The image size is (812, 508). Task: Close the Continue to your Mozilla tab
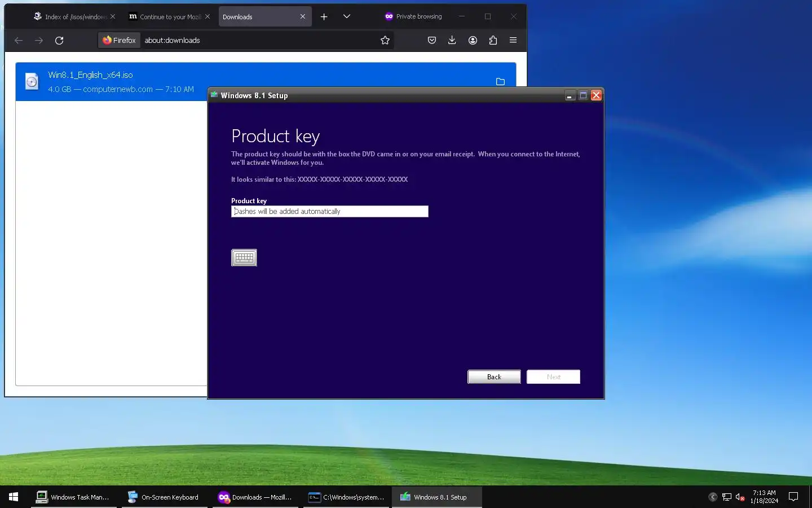pos(208,17)
